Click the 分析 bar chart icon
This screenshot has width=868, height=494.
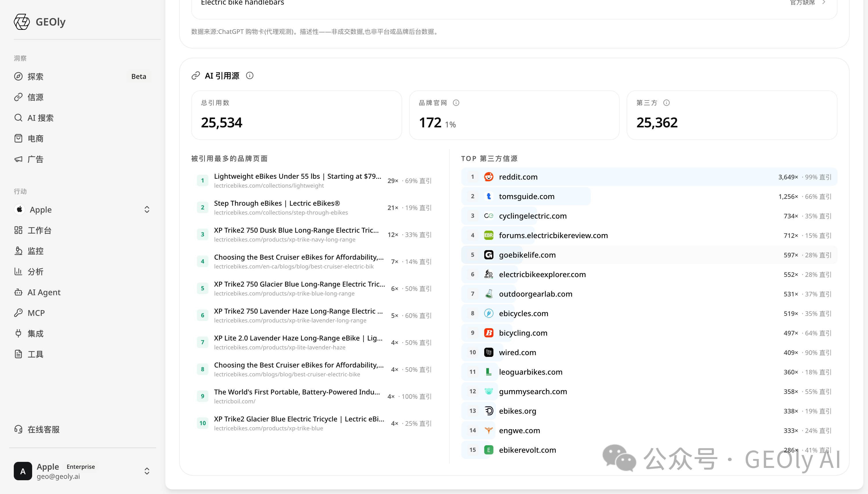coord(18,271)
